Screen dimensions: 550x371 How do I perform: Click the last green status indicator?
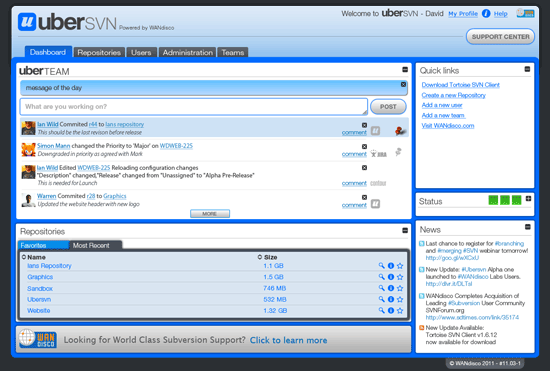coord(516,200)
